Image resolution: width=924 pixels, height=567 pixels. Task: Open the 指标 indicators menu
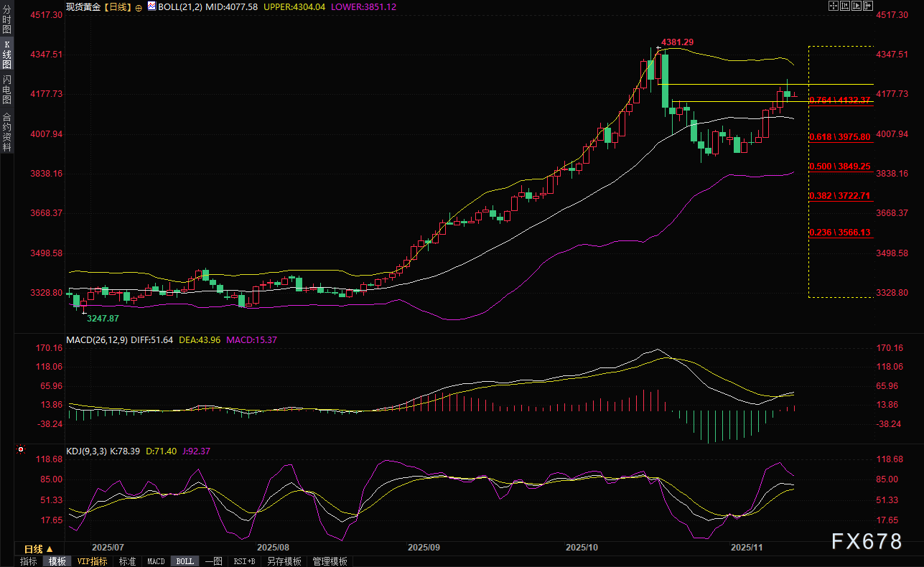[28, 561]
